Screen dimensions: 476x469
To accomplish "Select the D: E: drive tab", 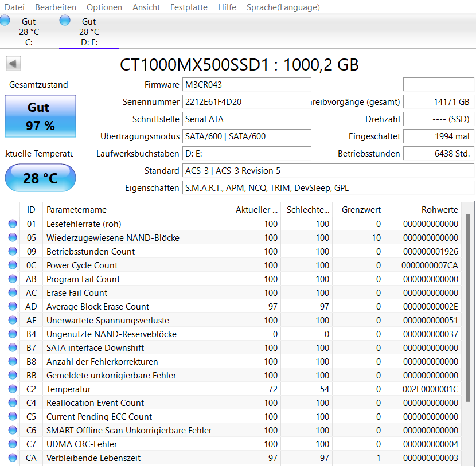I will [89, 32].
